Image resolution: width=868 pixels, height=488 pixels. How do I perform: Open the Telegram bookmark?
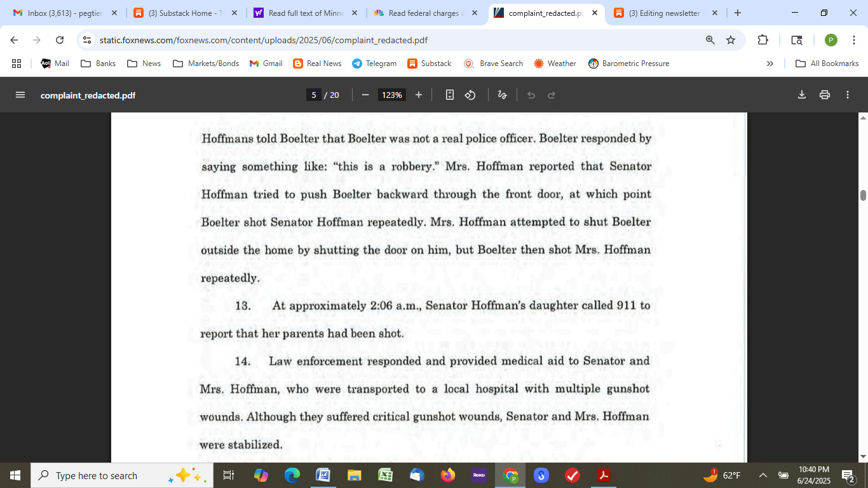(374, 64)
